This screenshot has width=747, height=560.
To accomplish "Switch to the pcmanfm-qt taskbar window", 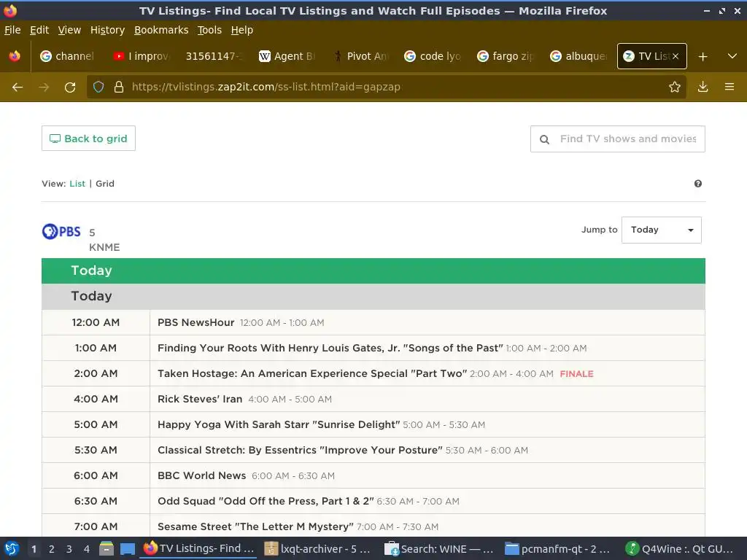I will (x=558, y=549).
